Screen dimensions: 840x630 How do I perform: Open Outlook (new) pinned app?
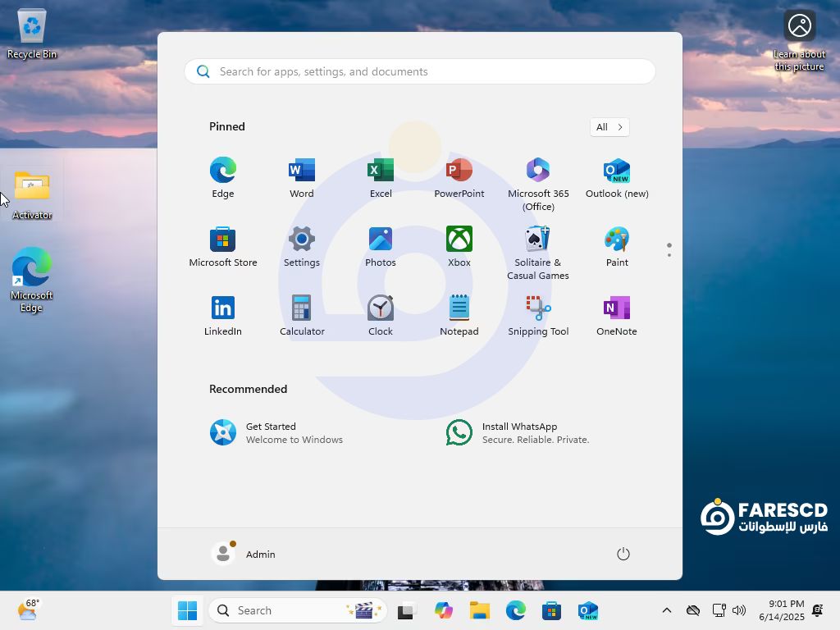click(x=617, y=178)
